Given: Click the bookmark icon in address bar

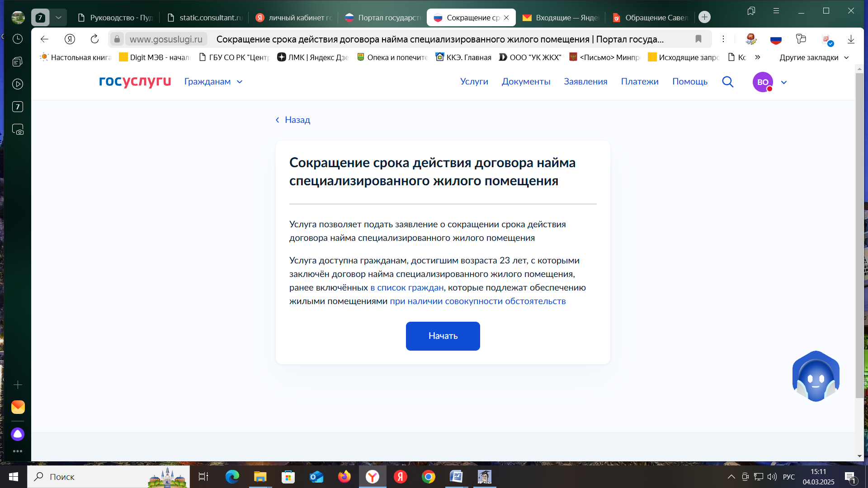Looking at the screenshot, I should coord(698,39).
